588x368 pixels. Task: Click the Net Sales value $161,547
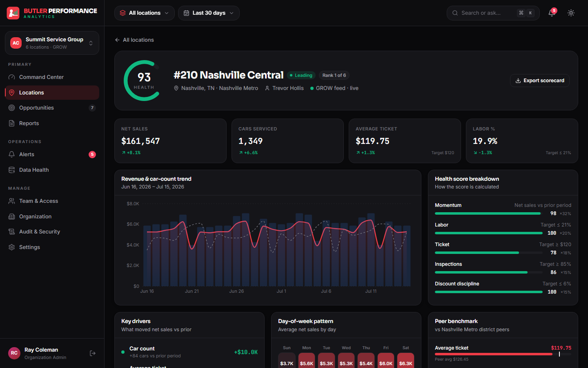(x=140, y=141)
